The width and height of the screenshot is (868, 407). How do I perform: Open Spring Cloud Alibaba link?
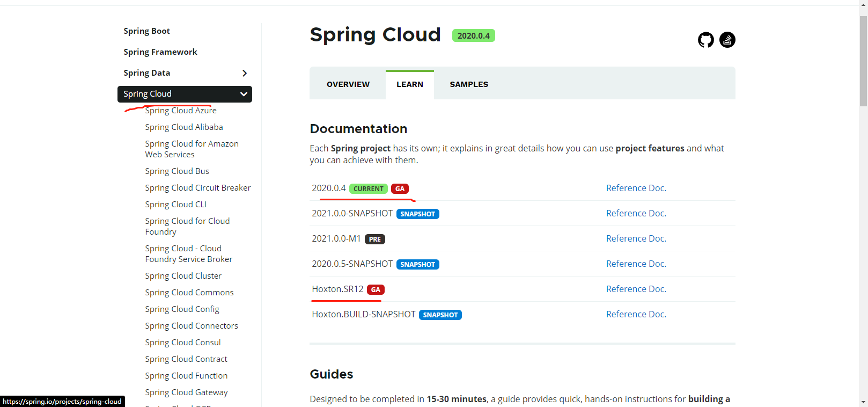pyautogui.click(x=184, y=127)
